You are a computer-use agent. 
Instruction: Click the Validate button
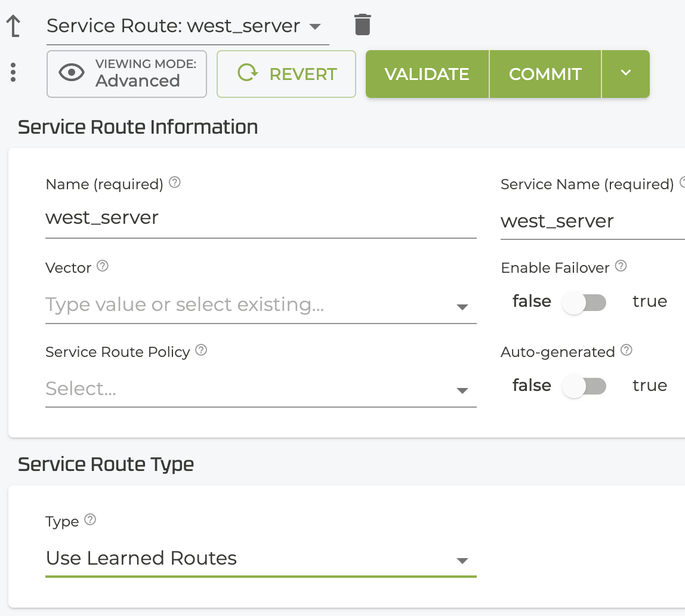pos(427,74)
